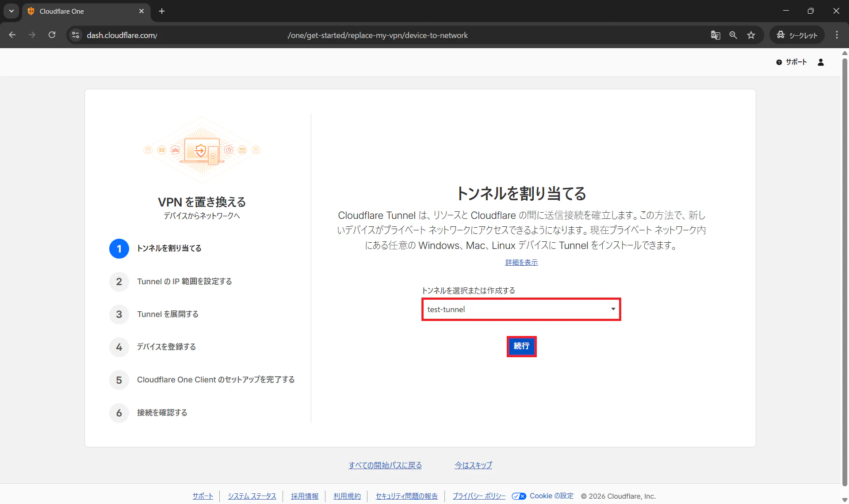Click the scrollbar up arrow
Viewport: 849px width, 504px height.
click(x=845, y=53)
